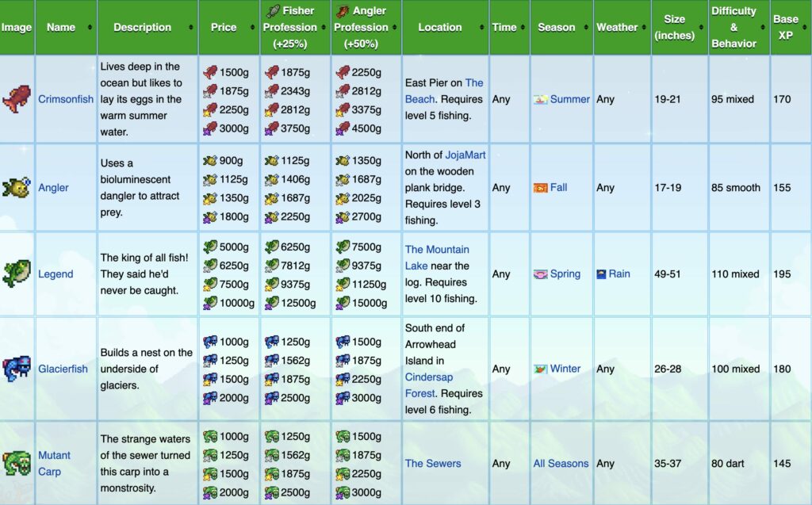Select the Base XP value 195
This screenshot has height=505, width=812.
pyautogui.click(x=782, y=274)
